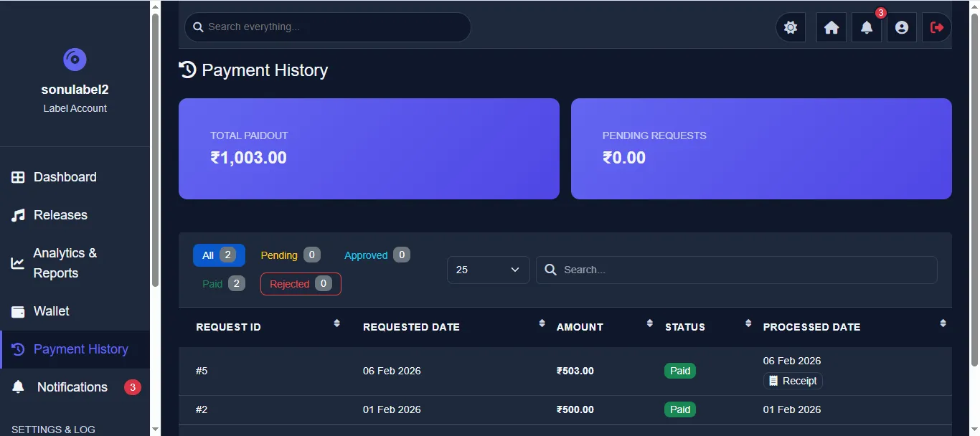Show the Rejected requests filter
The image size is (980, 436).
(301, 284)
